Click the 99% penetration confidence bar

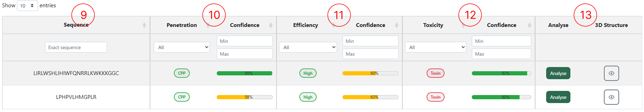pos(244,73)
